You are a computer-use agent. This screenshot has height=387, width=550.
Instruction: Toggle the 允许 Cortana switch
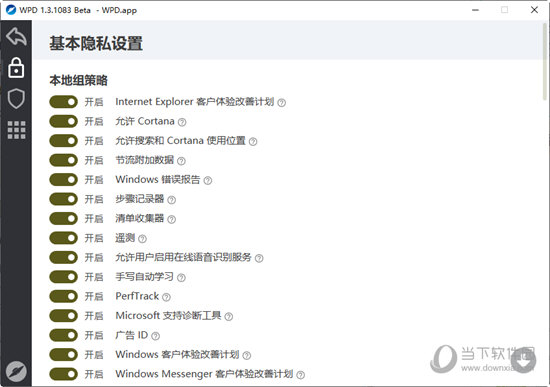tap(63, 121)
